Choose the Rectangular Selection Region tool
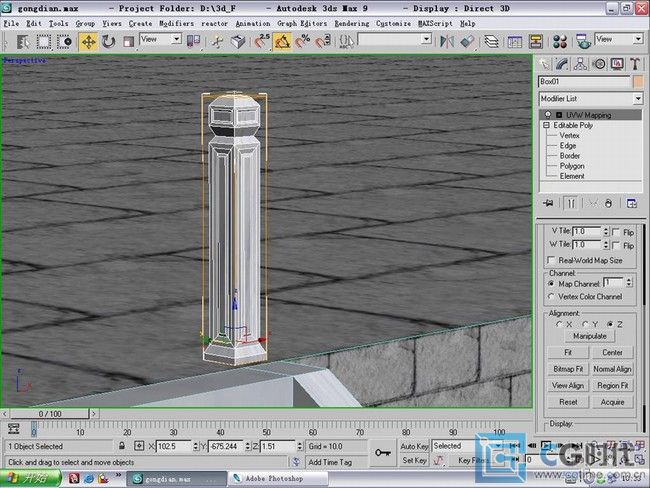 pyautogui.click(x=44, y=41)
